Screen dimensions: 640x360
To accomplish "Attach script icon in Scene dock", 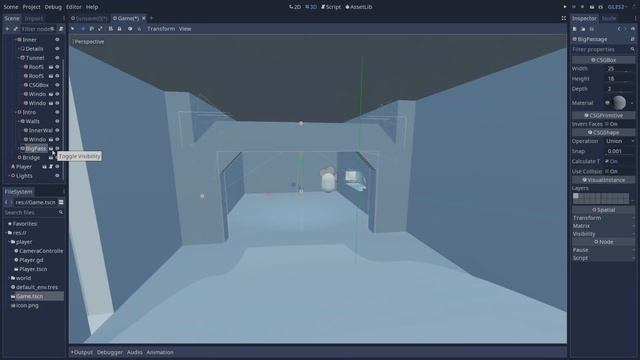I will 61,29.
